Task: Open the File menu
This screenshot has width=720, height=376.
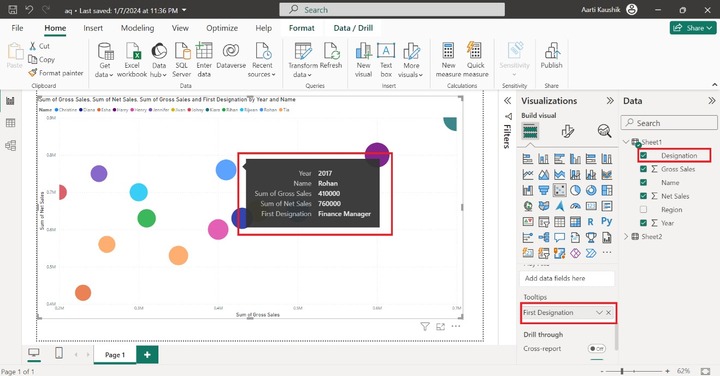Action: click(x=17, y=28)
